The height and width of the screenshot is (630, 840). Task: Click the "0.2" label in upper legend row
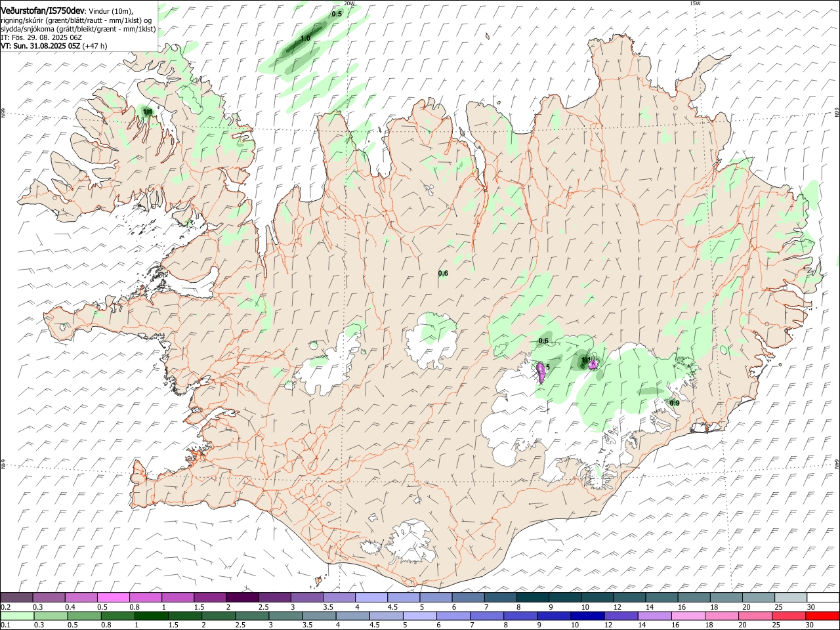(5, 607)
